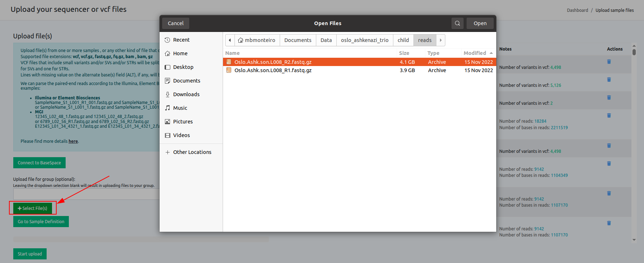
Task: Select the Pictures folder
Action: 183,122
